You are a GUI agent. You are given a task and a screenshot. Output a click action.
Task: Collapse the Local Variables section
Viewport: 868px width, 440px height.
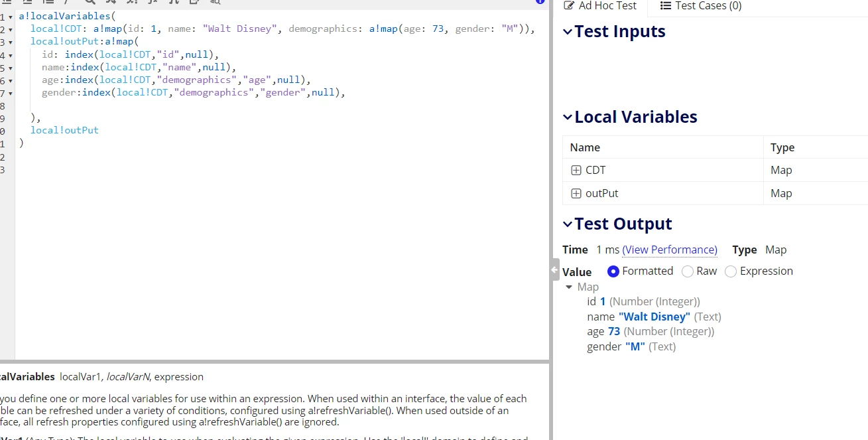tap(567, 117)
